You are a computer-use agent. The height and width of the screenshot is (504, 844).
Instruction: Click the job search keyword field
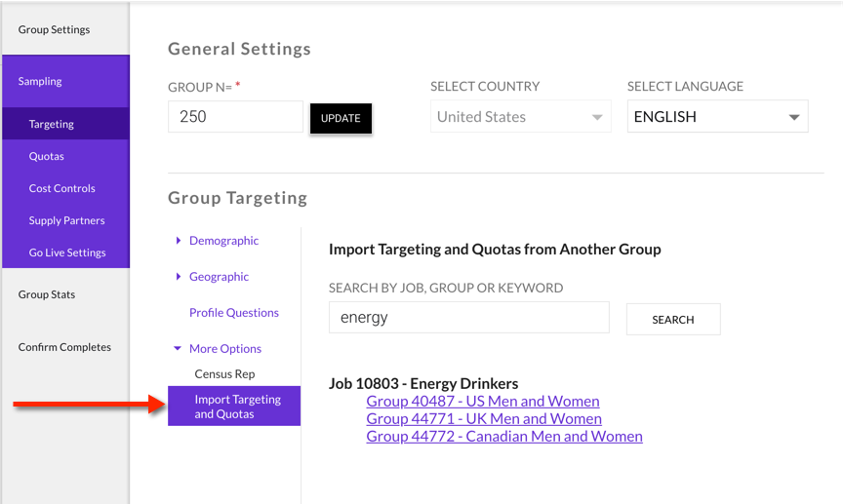click(468, 318)
